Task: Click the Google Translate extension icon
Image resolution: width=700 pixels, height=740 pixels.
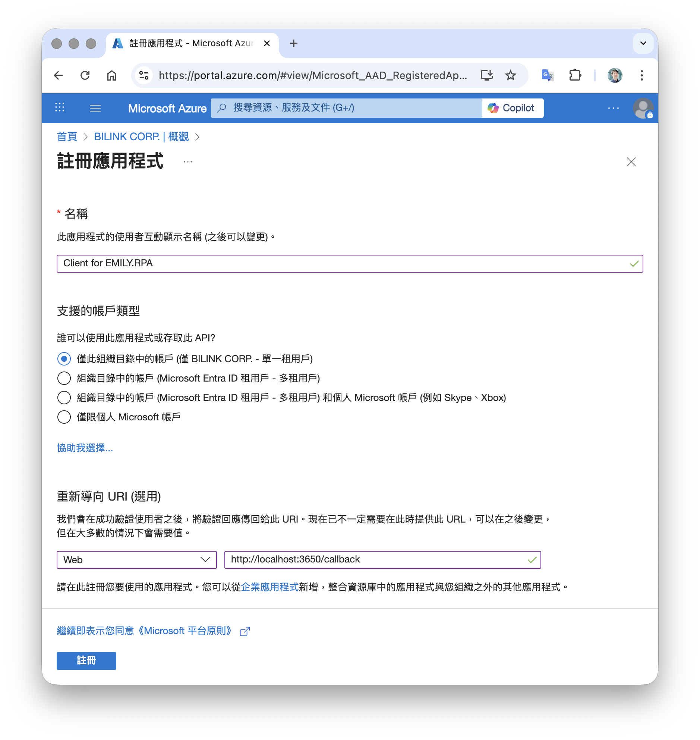Action: click(x=547, y=75)
